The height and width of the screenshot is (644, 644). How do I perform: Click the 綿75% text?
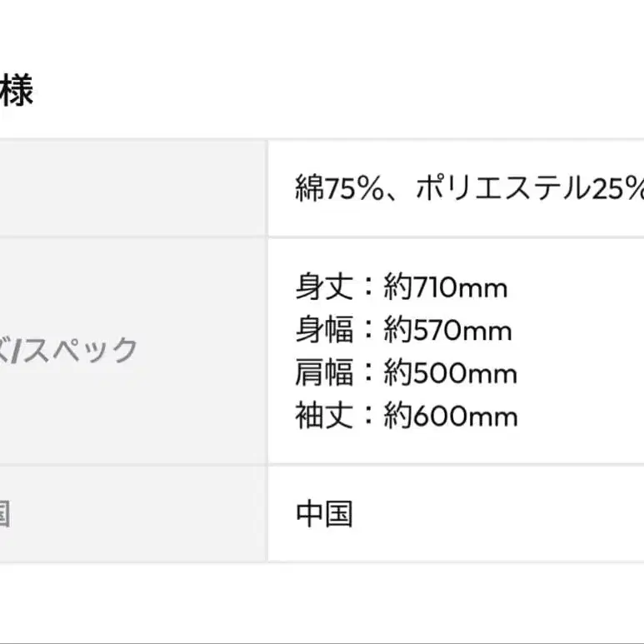339,188
